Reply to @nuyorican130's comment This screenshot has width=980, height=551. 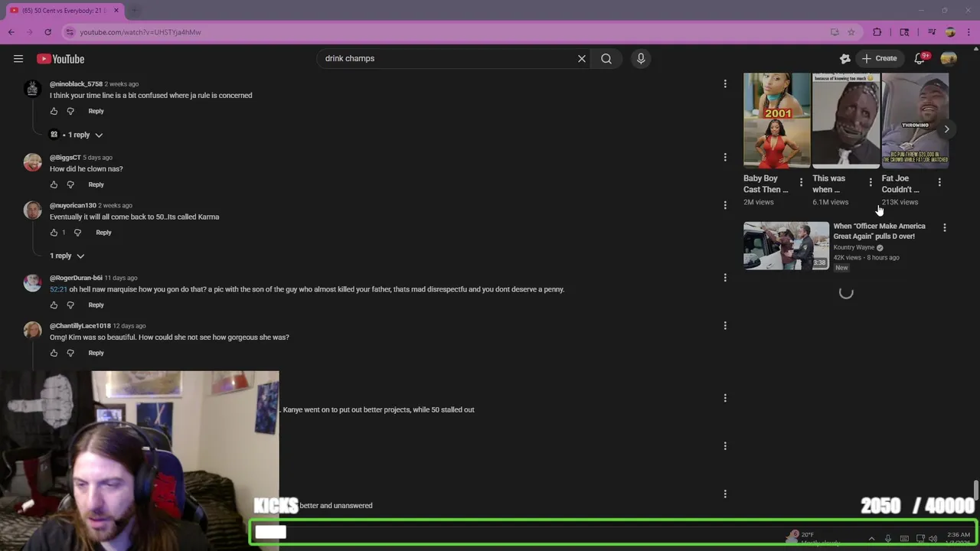(x=103, y=233)
